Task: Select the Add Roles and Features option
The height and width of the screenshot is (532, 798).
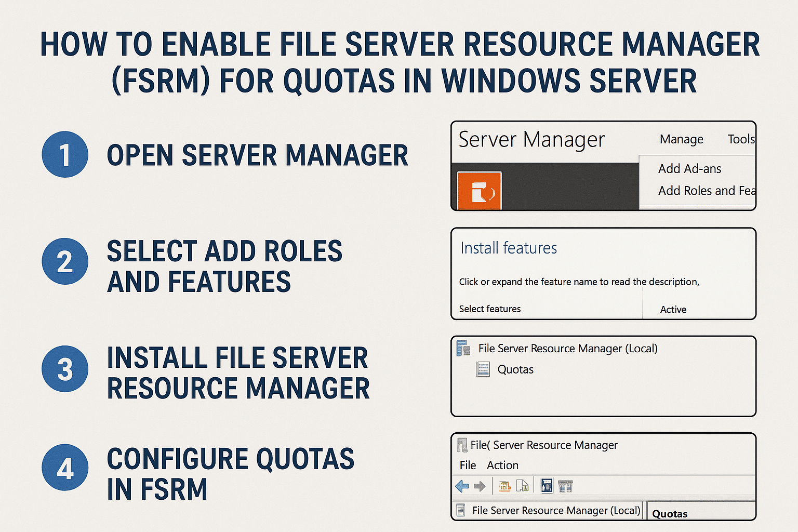Action: [706, 191]
